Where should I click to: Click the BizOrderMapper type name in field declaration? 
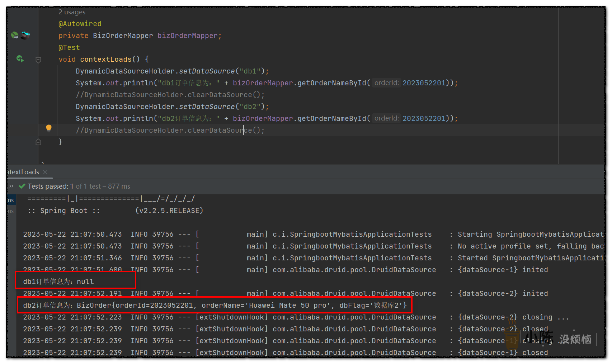coord(123,36)
